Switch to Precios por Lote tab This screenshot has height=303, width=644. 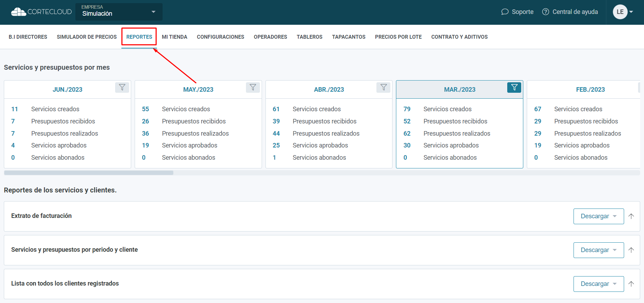[398, 37]
